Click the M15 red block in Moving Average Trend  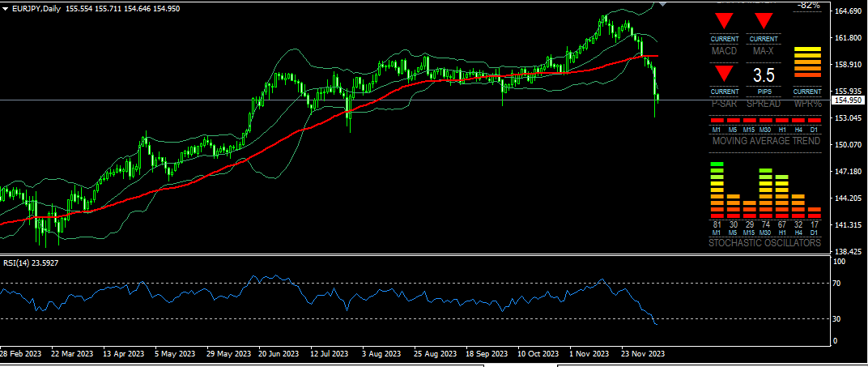coord(749,120)
